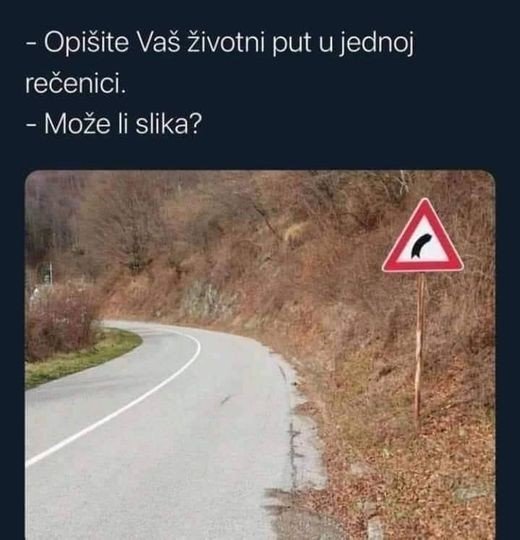Viewport: 520px width, 540px height.
Task: Click the word 'jednoj' in the first line
Action: [x=377, y=45]
